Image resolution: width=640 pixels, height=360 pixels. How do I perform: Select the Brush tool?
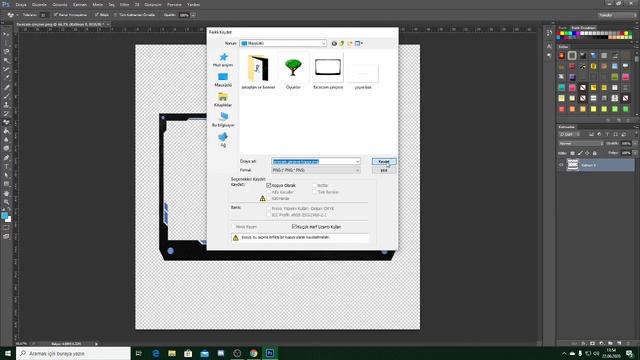tap(6, 96)
